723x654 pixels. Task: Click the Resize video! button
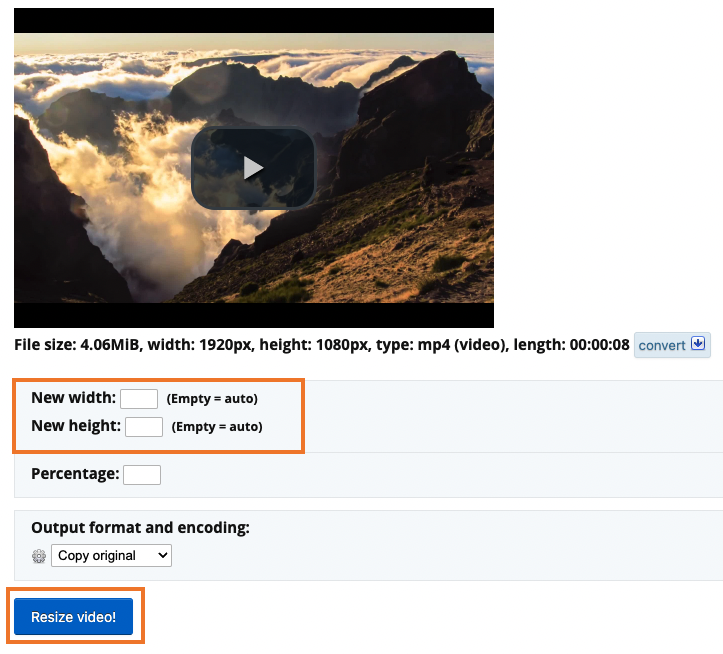click(73, 617)
